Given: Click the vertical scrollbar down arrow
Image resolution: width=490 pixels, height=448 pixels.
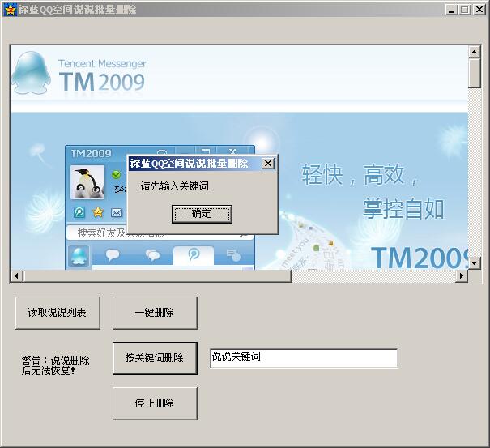Looking at the screenshot, I should (474, 263).
